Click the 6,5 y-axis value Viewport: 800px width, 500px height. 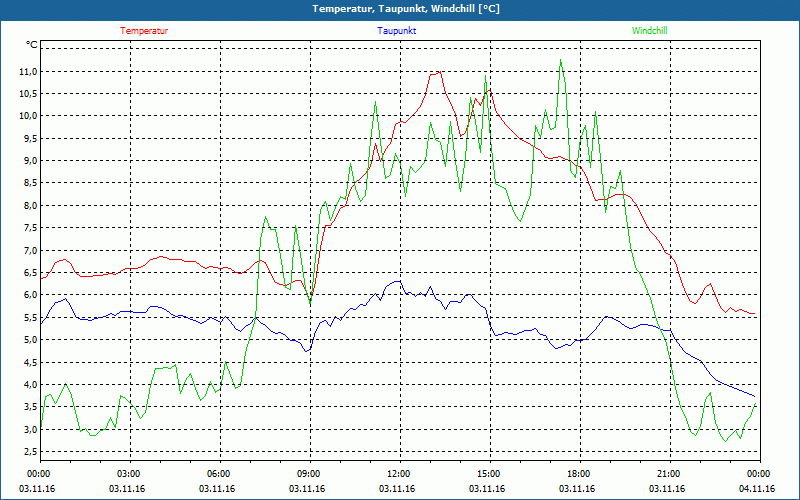(x=29, y=273)
